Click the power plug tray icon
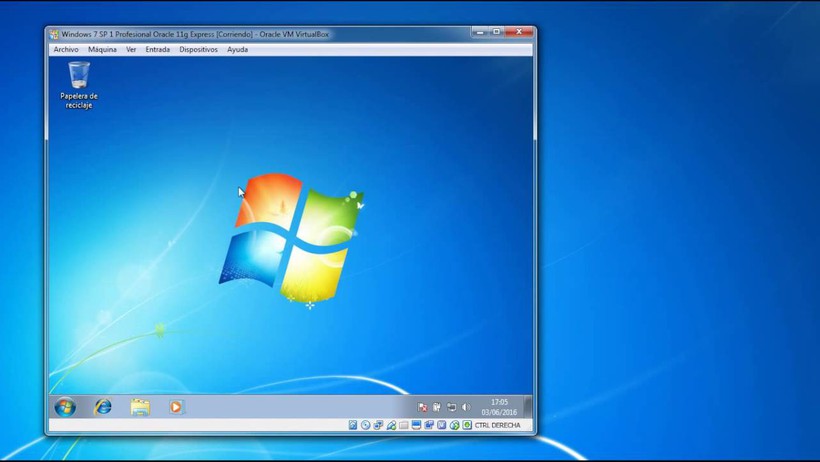The image size is (820, 462). (x=437, y=407)
